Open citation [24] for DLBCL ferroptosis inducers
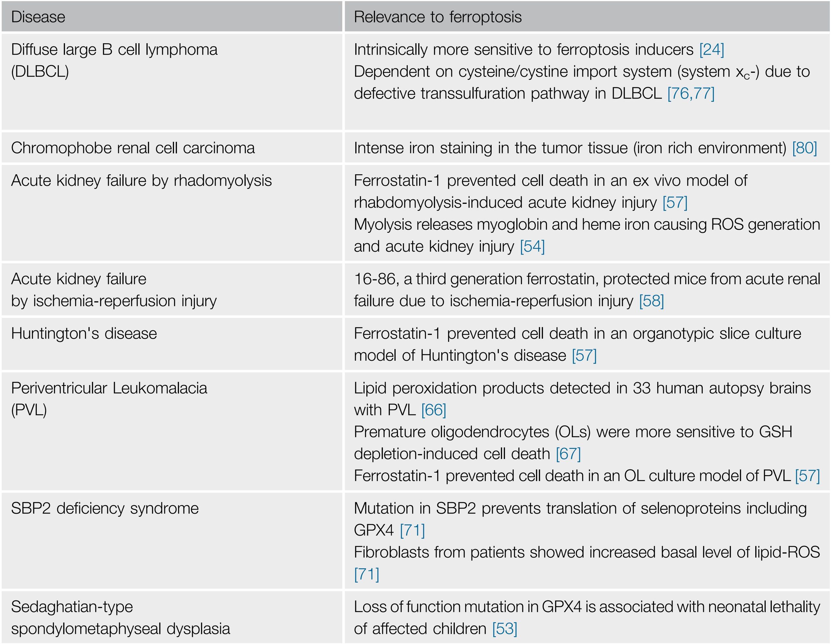This screenshot has height=644, width=833. coord(711,49)
